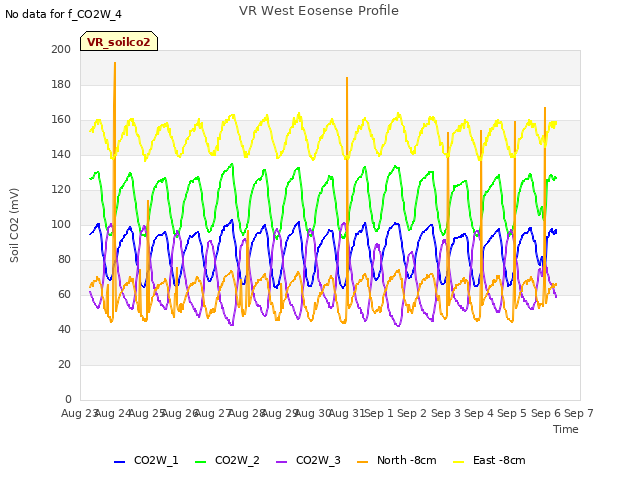This screenshot has width=640, height=480.
Task: Click the 140 y-axis tick label
Action: (x=61, y=155)
